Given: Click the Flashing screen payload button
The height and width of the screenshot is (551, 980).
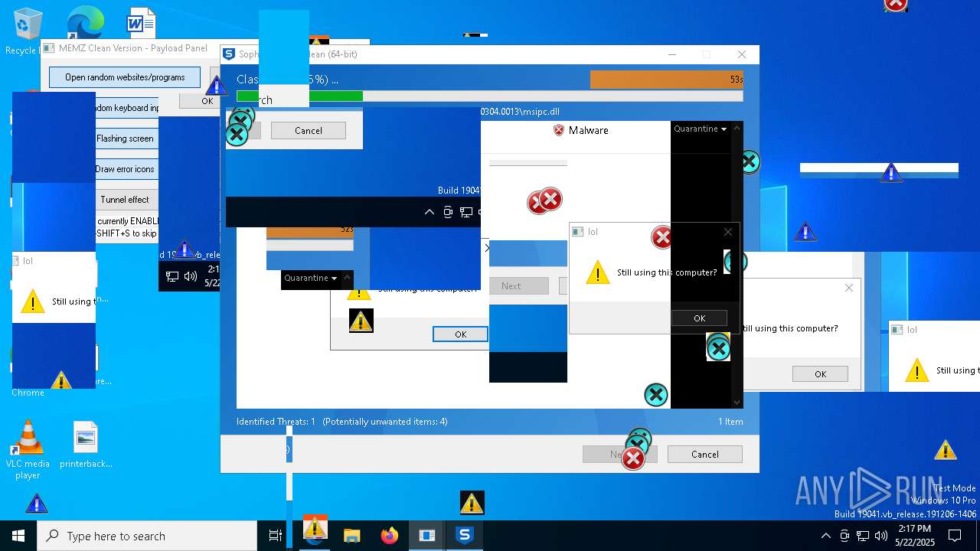Looking at the screenshot, I should (x=126, y=139).
